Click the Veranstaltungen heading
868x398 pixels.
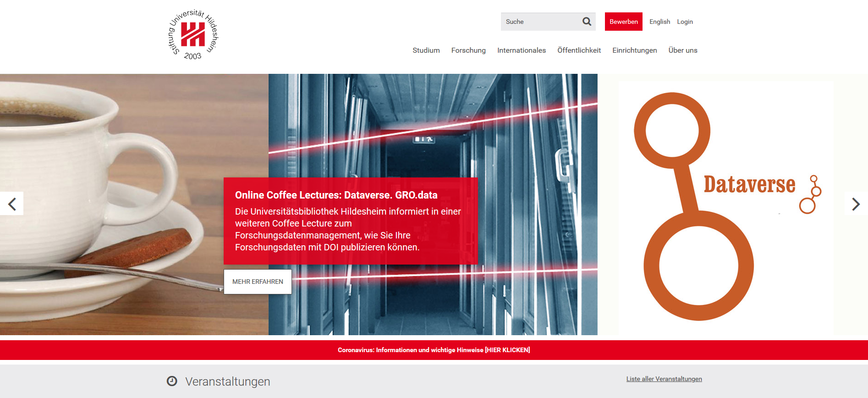coord(228,381)
